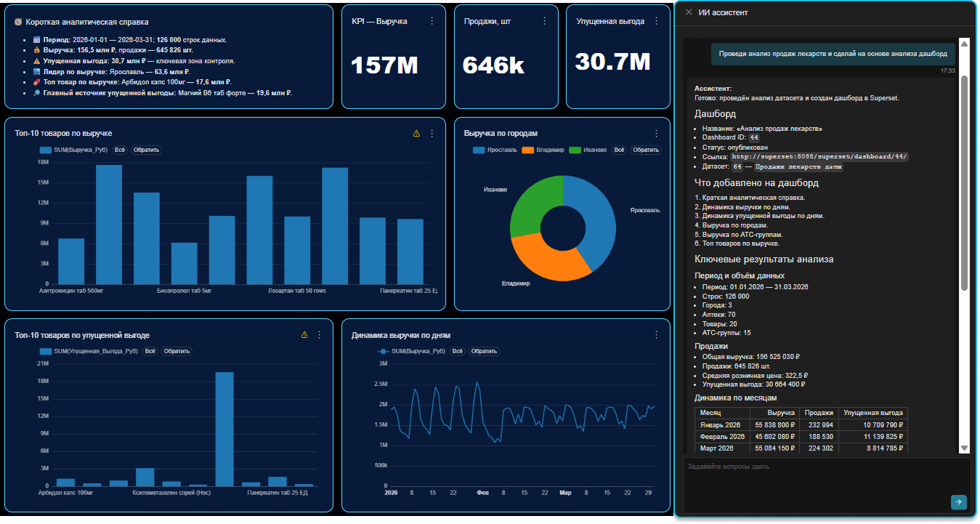980x524 pixels.
Task: Click the 30.7M lost profit value
Action: 612,62
